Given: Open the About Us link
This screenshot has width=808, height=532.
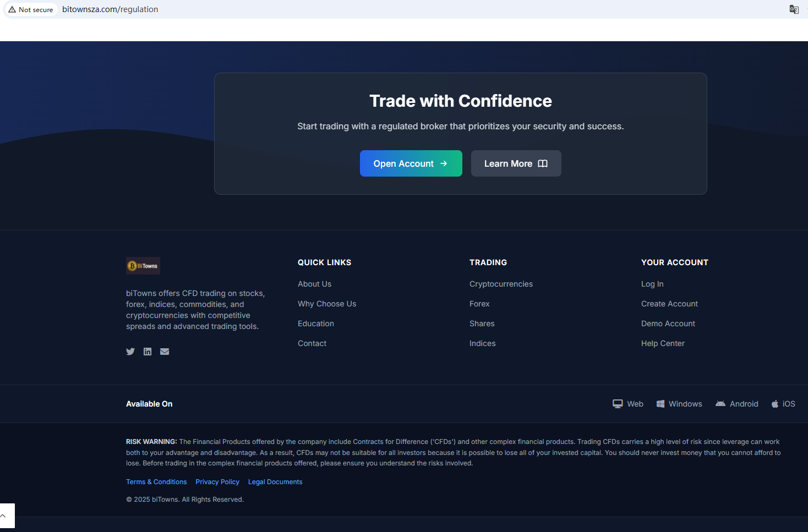Looking at the screenshot, I should [x=314, y=284].
